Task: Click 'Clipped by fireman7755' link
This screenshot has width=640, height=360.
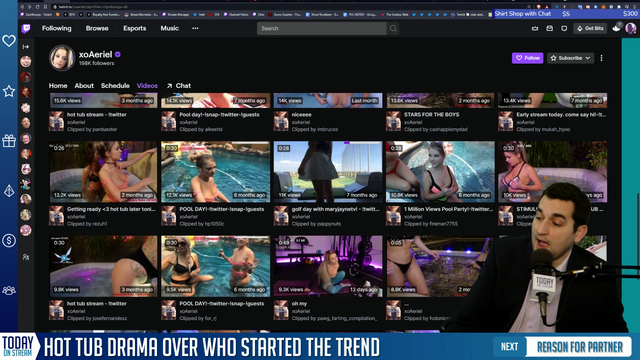Action: [431, 224]
